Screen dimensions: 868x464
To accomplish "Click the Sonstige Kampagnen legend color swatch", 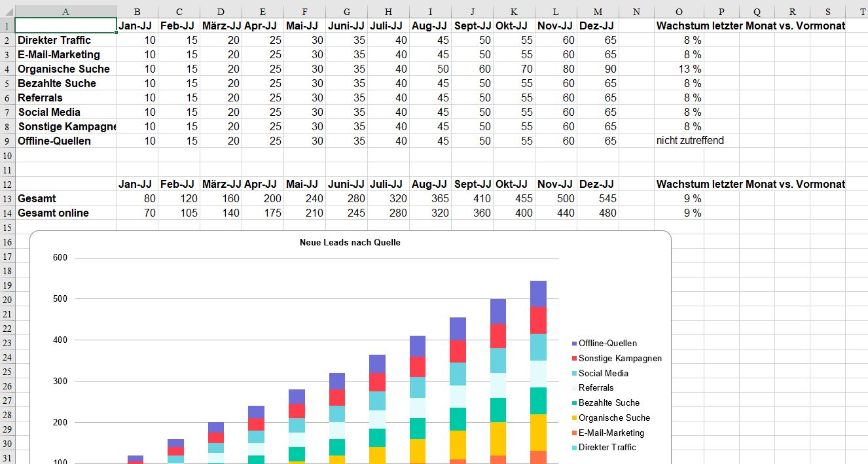I will (x=574, y=359).
